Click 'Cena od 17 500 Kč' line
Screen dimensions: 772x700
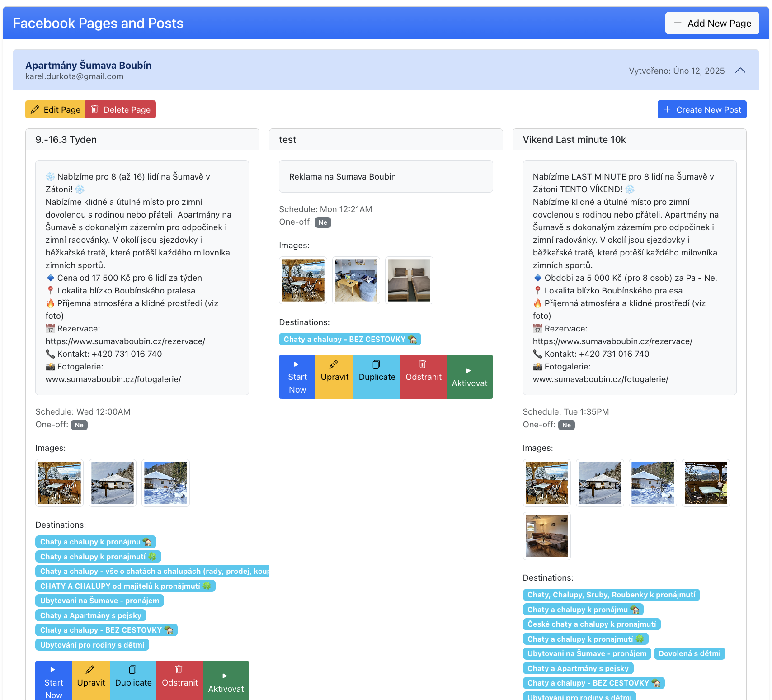(x=124, y=278)
